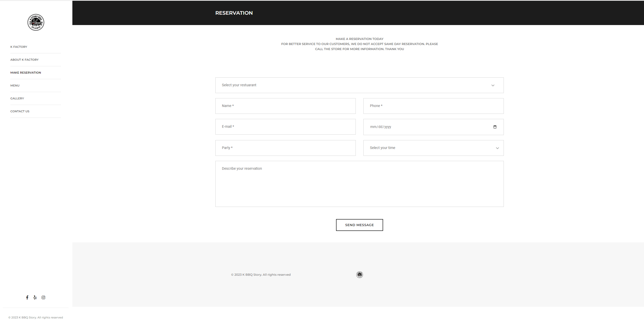
Task: Select Make Reservation in sidebar
Action: tap(26, 73)
